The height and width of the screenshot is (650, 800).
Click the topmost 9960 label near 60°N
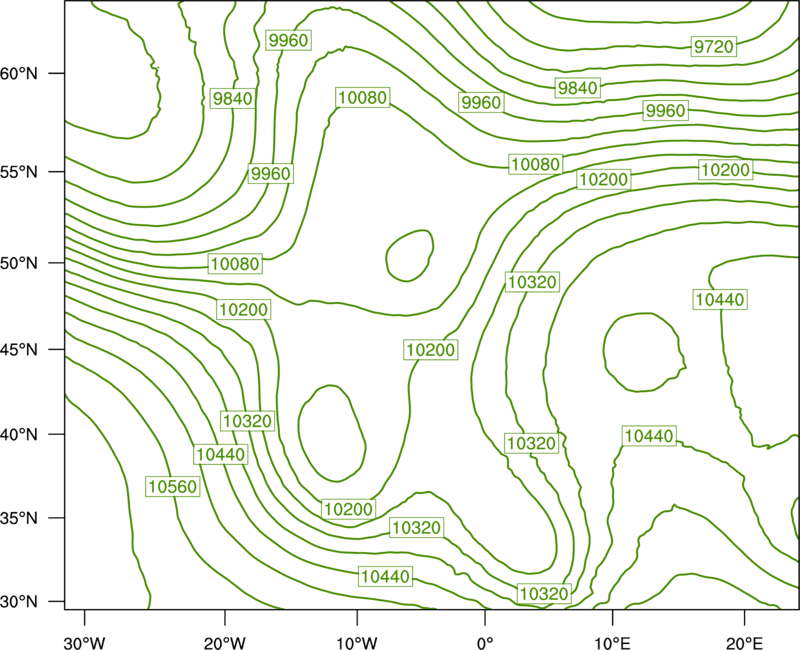point(288,40)
